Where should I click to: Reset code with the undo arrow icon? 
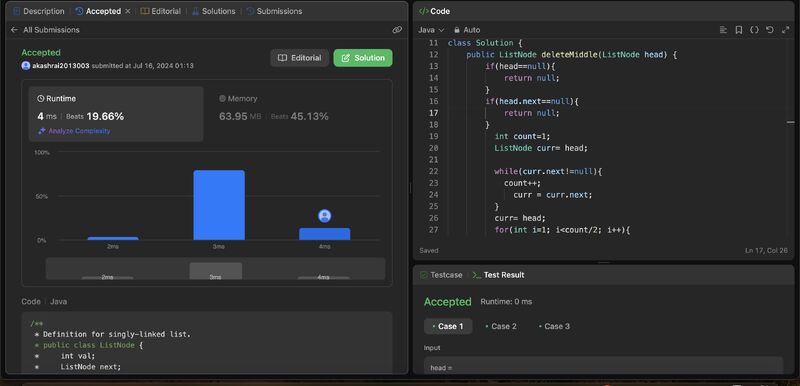[x=770, y=30]
